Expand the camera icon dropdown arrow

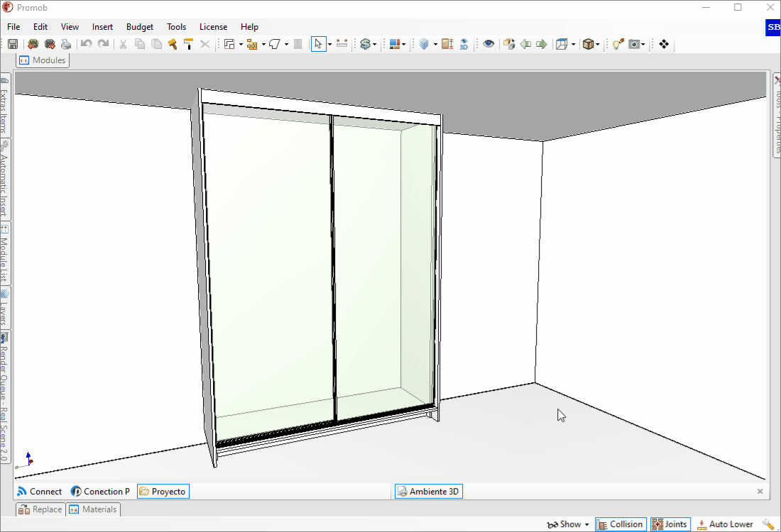[x=643, y=44]
